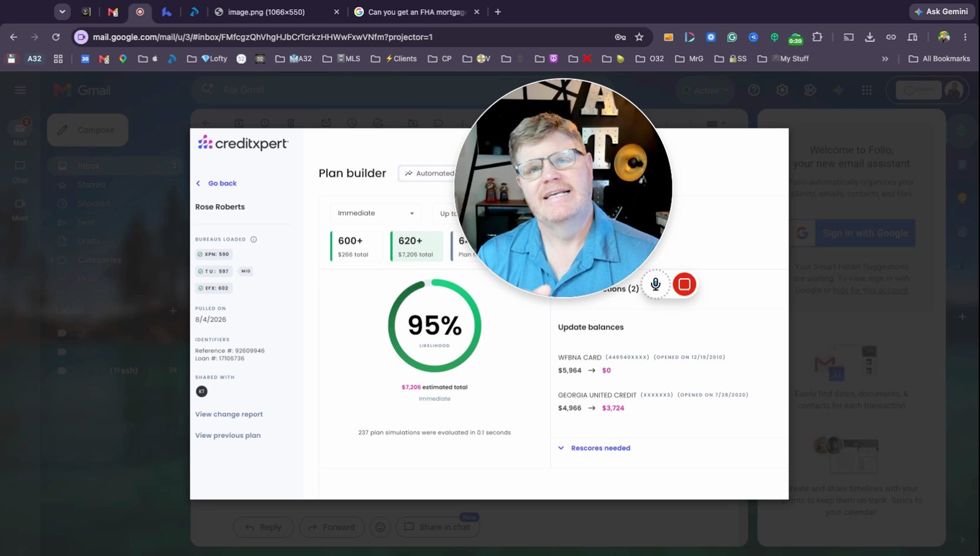Open View previous plan link

point(228,435)
